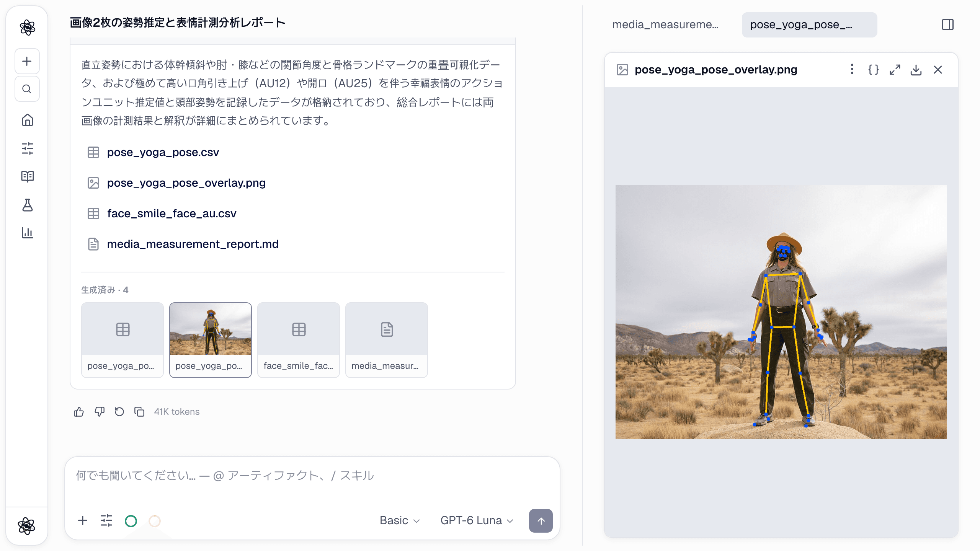Open the face_smile_face_au.csv file link

172,214
